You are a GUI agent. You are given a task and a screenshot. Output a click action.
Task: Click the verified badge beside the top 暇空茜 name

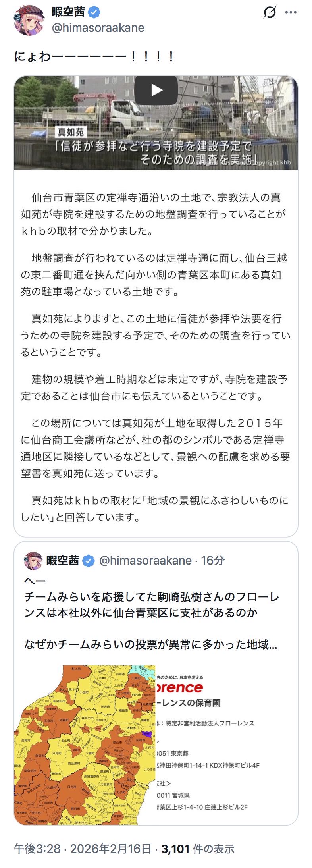pos(94,13)
